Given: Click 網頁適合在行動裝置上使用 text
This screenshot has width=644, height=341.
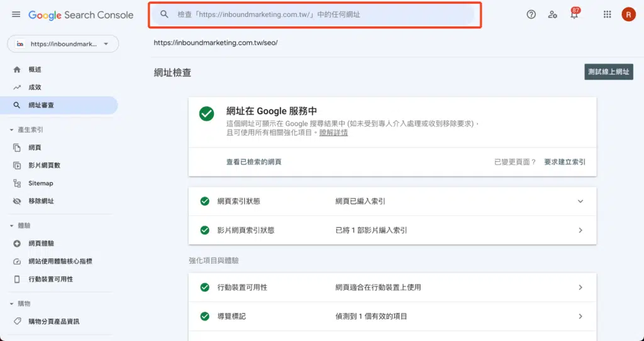Looking at the screenshot, I should [x=378, y=287].
